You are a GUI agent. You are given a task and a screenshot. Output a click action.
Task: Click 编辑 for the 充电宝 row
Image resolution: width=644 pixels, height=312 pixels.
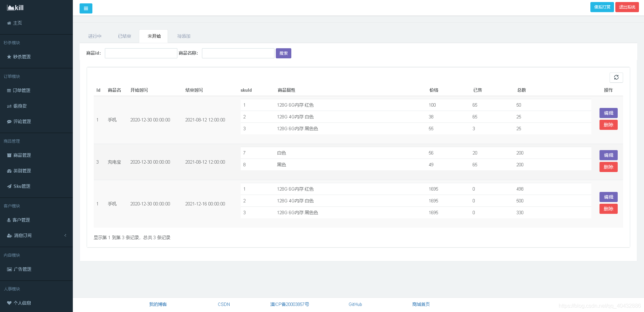click(608, 155)
